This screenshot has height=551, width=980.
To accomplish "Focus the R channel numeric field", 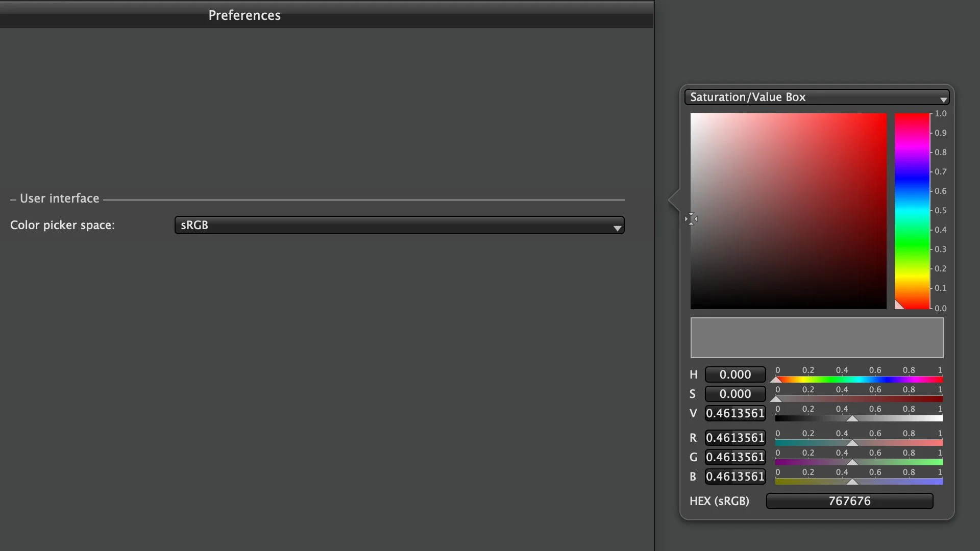I will tap(735, 437).
